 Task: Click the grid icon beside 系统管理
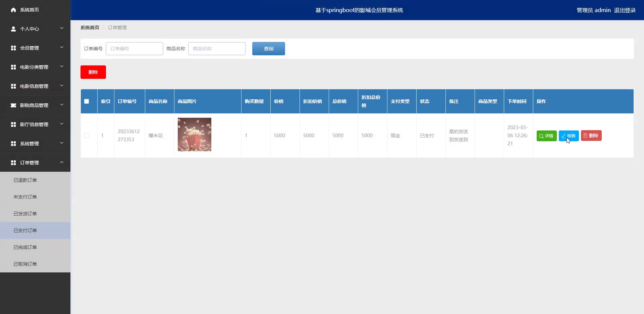pyautogui.click(x=13, y=144)
